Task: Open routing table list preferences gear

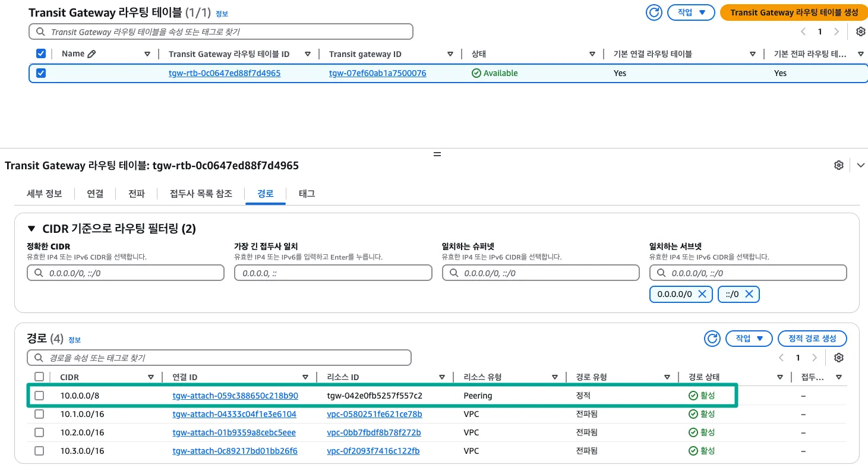Action: 860,31
